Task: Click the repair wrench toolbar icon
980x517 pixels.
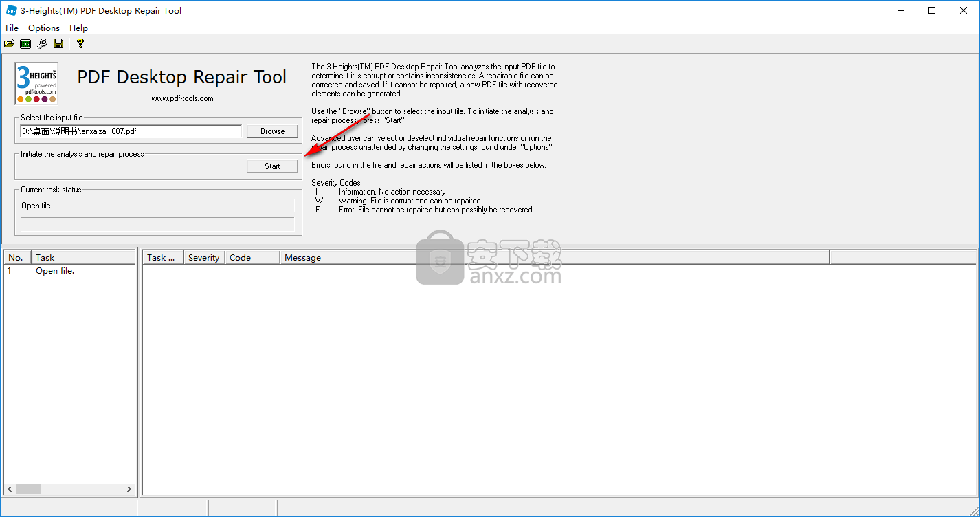Action: (x=42, y=43)
